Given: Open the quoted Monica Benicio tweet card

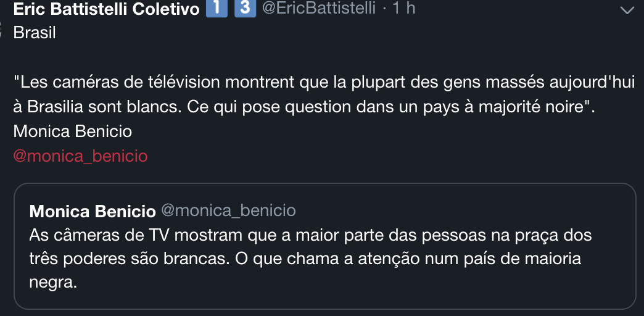Looking at the screenshot, I should [325, 246].
